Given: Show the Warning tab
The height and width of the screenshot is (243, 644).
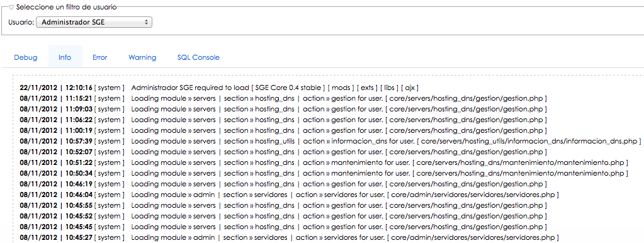Looking at the screenshot, I should 142,57.
